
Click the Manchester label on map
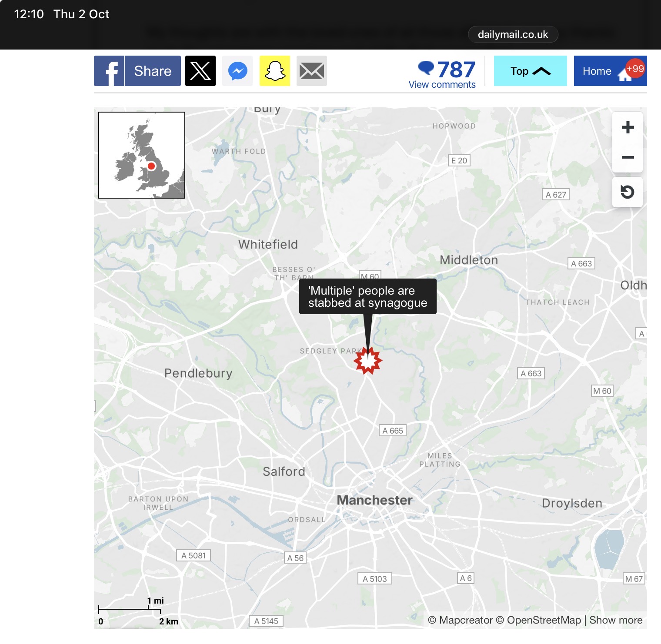point(374,500)
